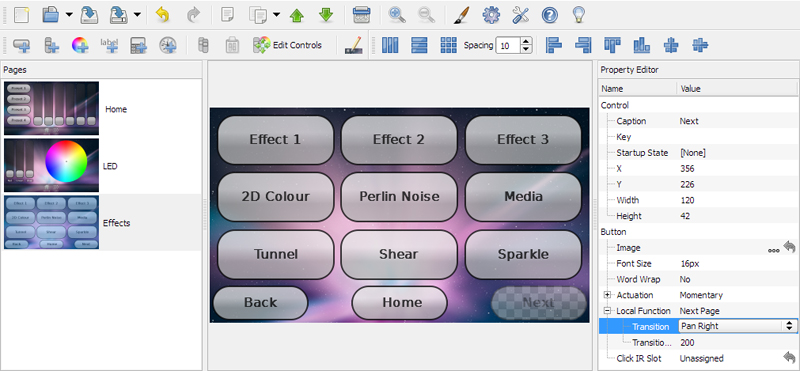The width and height of the screenshot is (800, 371).
Task: Click the Startup State value [None]
Action: pos(693,153)
